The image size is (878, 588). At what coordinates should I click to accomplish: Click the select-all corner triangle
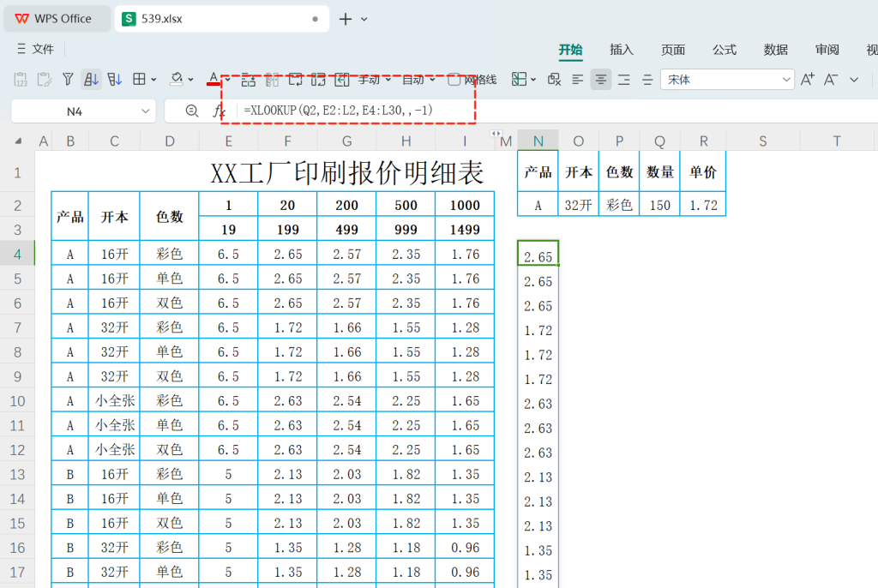[x=19, y=141]
